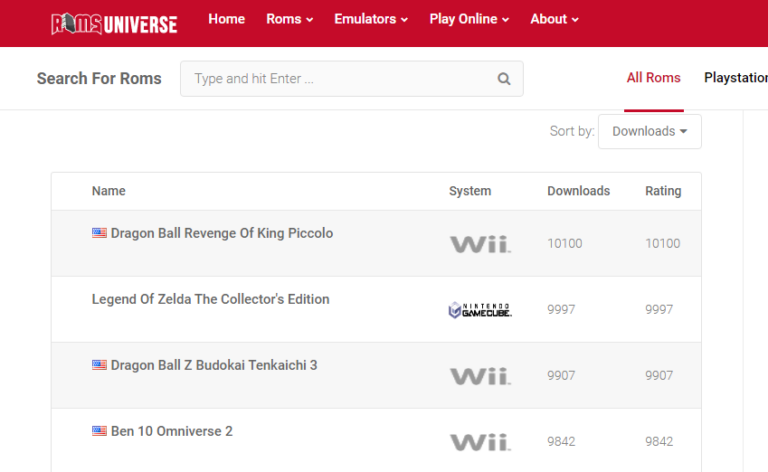Viewport: 768px width, 472px height.
Task: Click the Nintendo GameCube logo
Action: (x=480, y=310)
